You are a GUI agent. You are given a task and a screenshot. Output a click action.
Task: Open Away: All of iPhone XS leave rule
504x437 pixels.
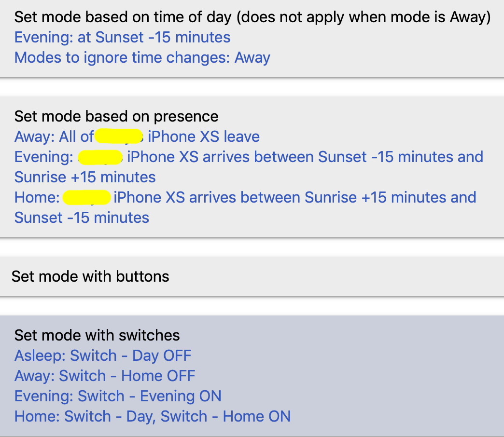(x=137, y=137)
